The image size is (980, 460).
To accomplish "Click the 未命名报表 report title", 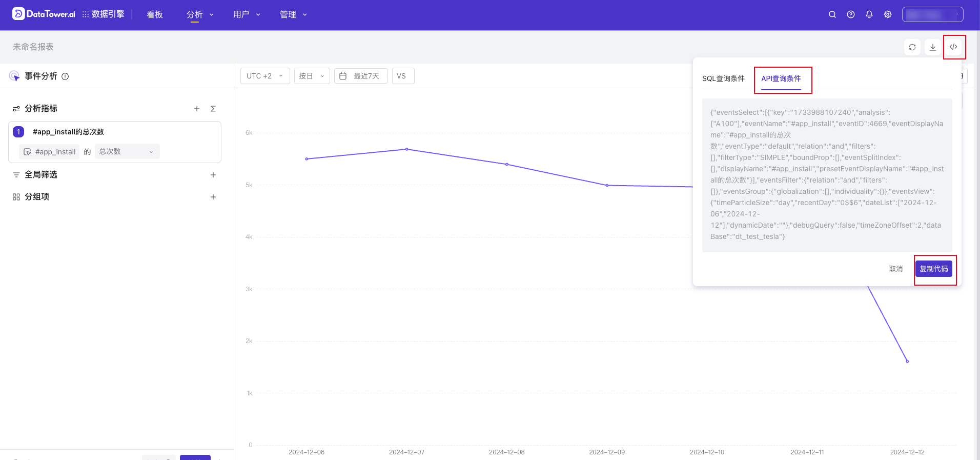I will pos(33,47).
